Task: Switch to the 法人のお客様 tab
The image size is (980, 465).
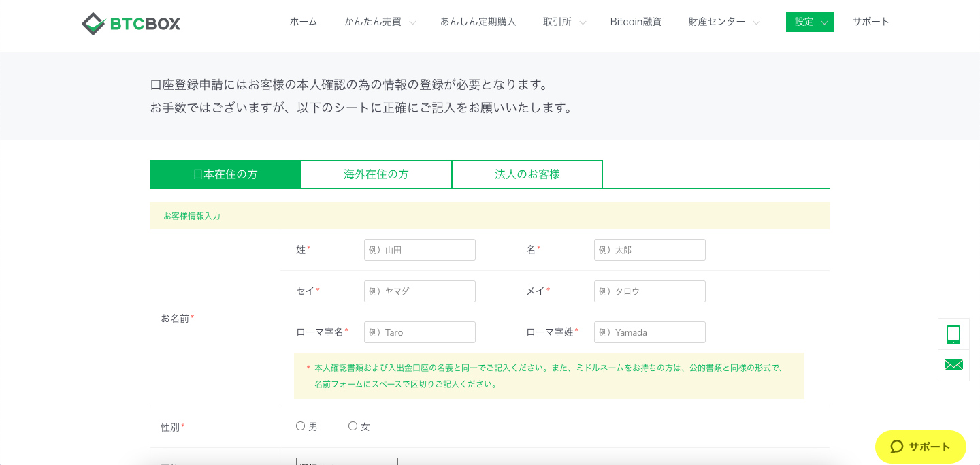Action: click(x=527, y=174)
